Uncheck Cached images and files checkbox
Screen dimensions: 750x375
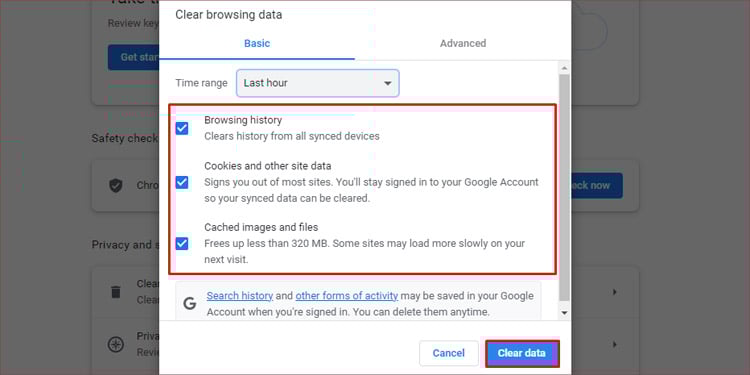(182, 243)
